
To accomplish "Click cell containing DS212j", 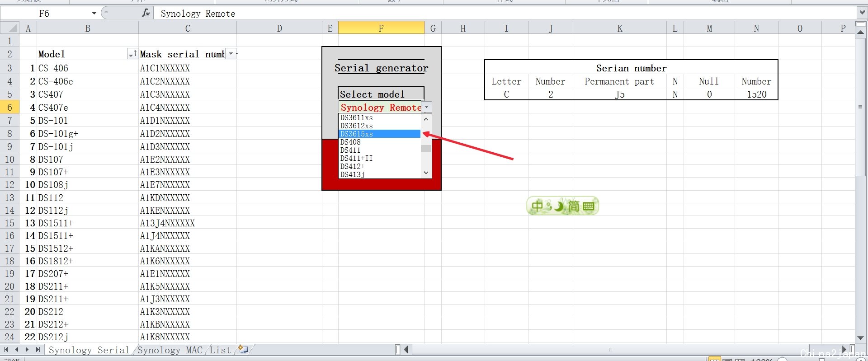I will tap(88, 337).
